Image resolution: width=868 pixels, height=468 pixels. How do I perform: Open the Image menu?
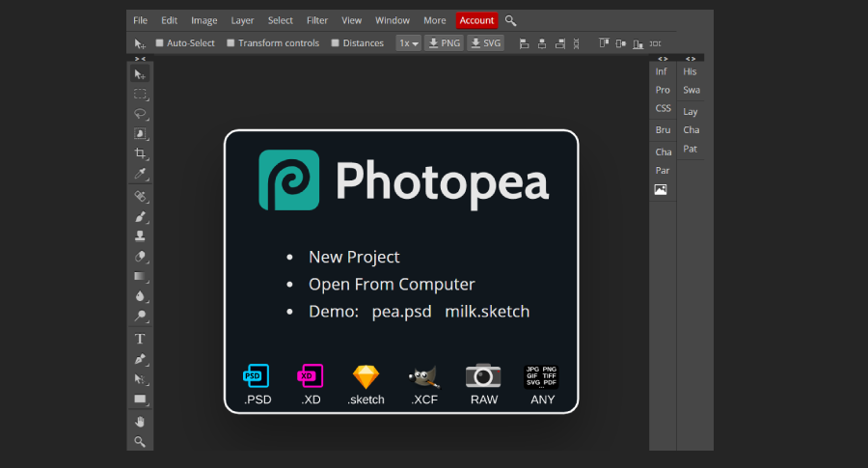(204, 20)
